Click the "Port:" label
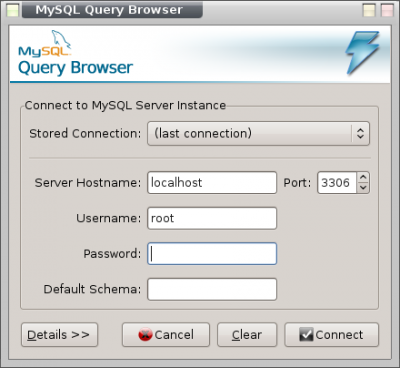This screenshot has height=368, width=400. coord(297,183)
